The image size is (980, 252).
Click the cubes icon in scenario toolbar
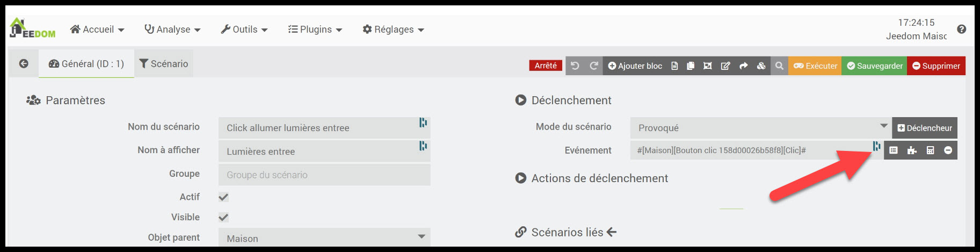(761, 66)
